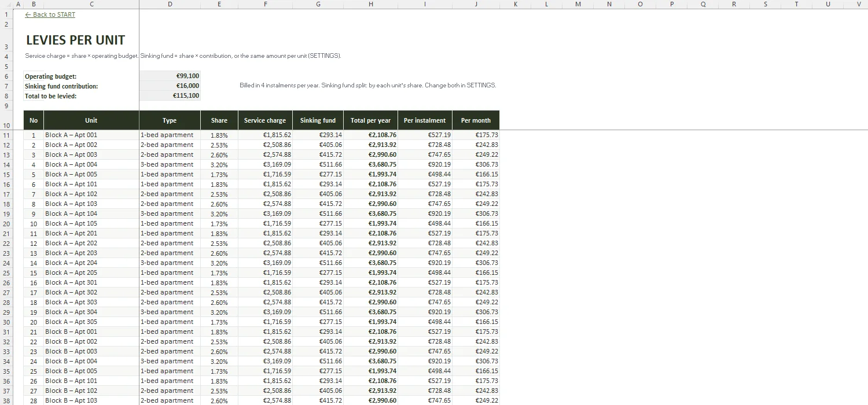
Task: Click service charge for Block A – Apt 005
Action: [x=265, y=174]
